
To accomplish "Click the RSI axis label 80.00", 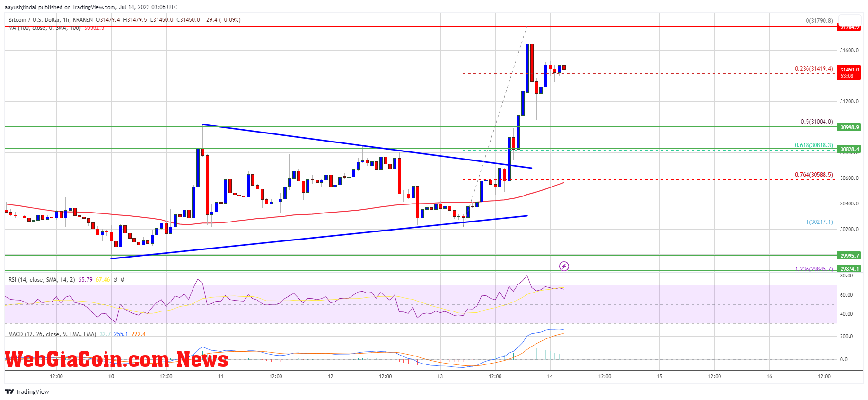I will [846, 276].
